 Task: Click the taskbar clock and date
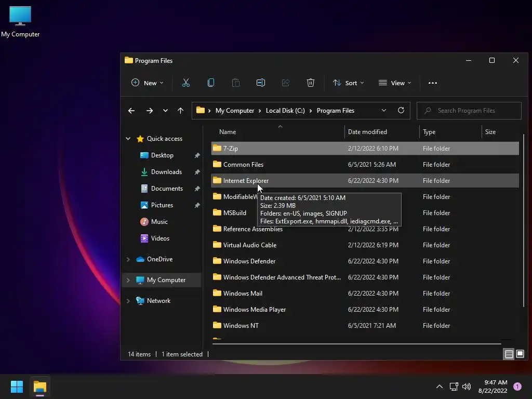pyautogui.click(x=493, y=387)
